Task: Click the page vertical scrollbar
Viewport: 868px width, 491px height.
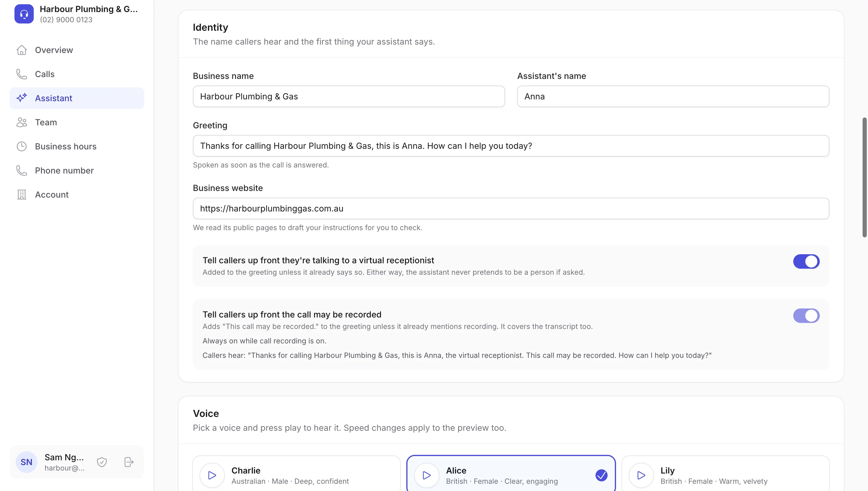Action: 864,177
